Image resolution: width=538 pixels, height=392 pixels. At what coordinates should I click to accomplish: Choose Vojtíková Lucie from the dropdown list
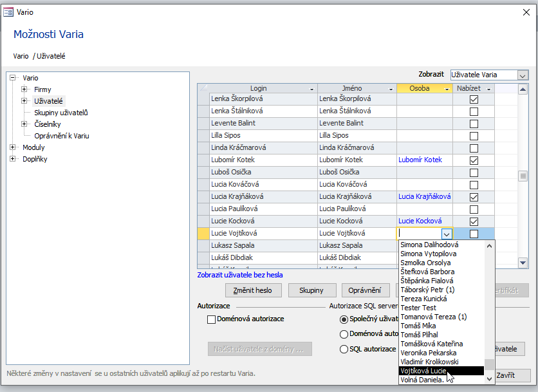pyautogui.click(x=441, y=371)
